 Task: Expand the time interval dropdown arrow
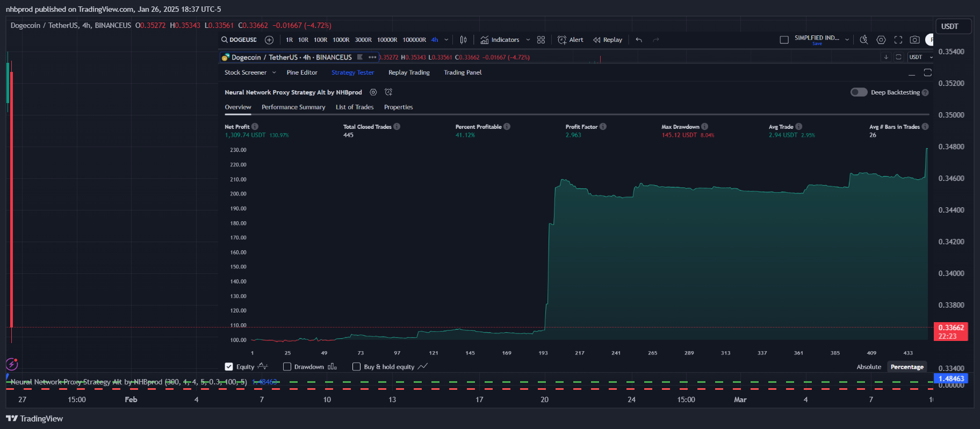point(446,40)
